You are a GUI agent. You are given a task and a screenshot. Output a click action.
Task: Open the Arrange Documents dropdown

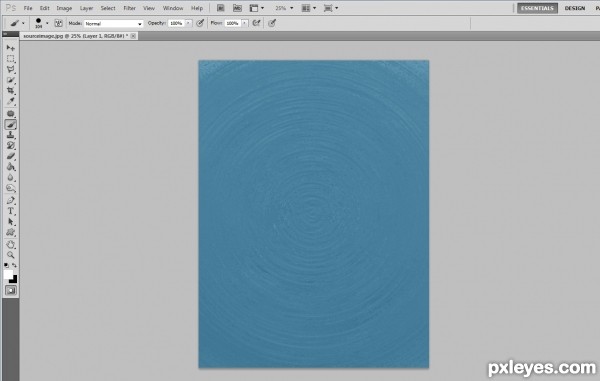309,8
